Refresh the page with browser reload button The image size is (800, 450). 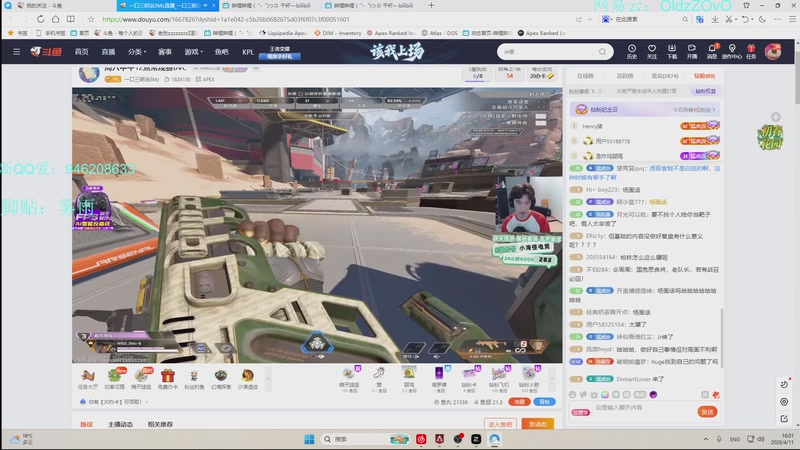pyautogui.click(x=40, y=19)
